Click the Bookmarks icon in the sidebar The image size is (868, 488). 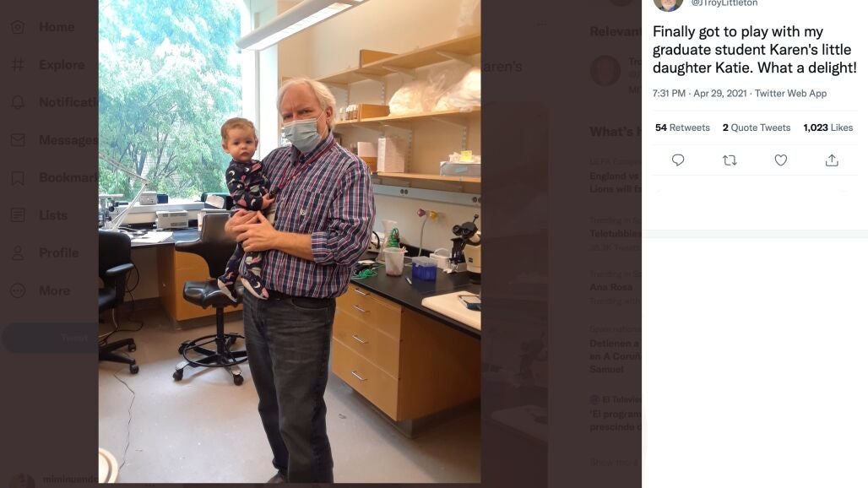(x=18, y=178)
